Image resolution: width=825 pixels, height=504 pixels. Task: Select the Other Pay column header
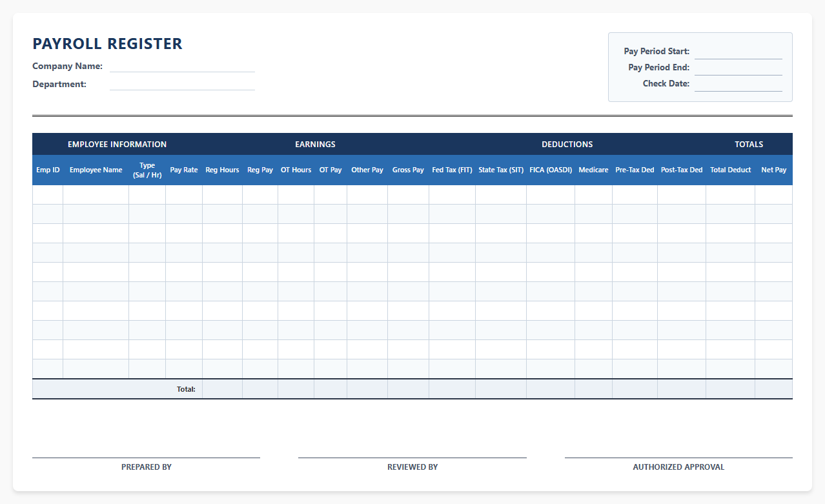[367, 170]
